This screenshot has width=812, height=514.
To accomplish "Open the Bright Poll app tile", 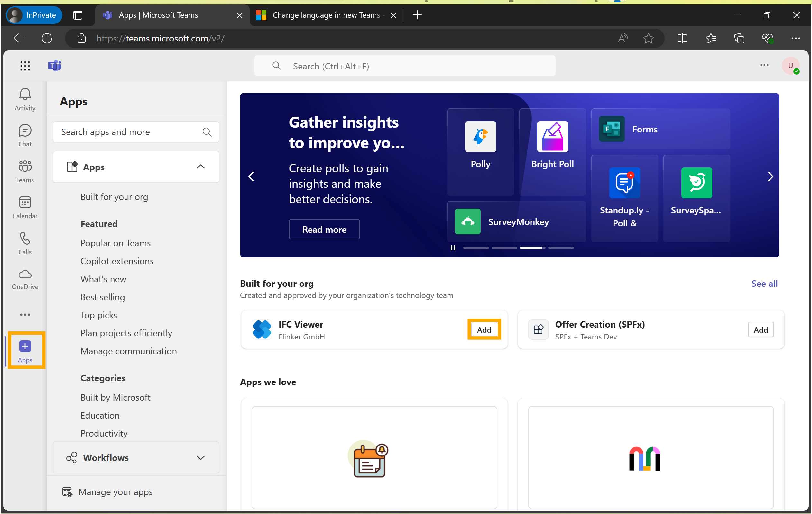I will pos(552,152).
